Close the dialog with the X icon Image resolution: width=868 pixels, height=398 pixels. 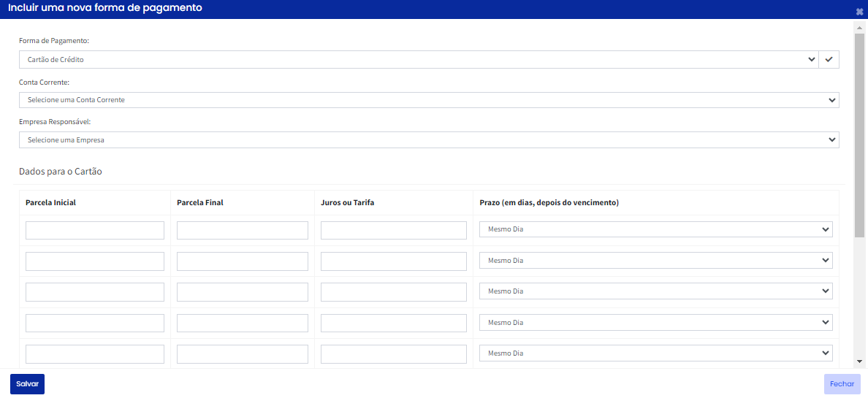tap(859, 11)
